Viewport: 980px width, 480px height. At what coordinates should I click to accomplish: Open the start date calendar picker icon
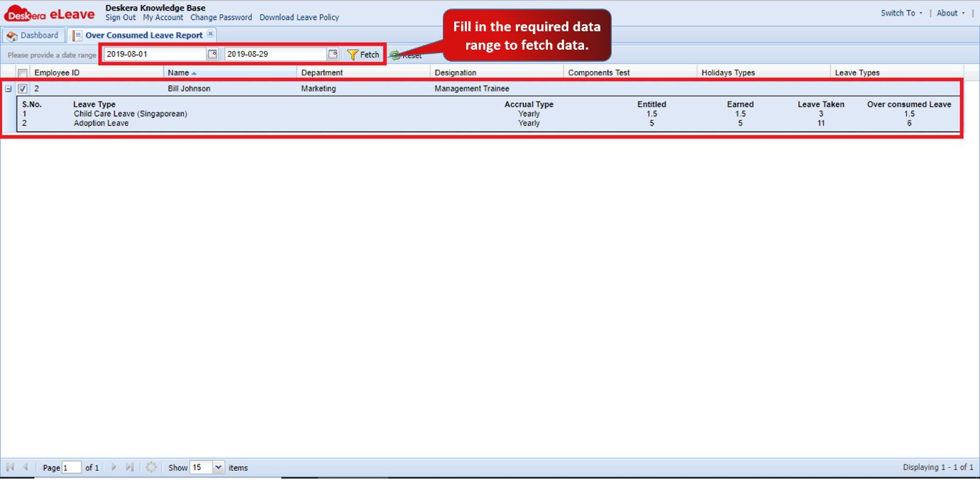point(212,54)
